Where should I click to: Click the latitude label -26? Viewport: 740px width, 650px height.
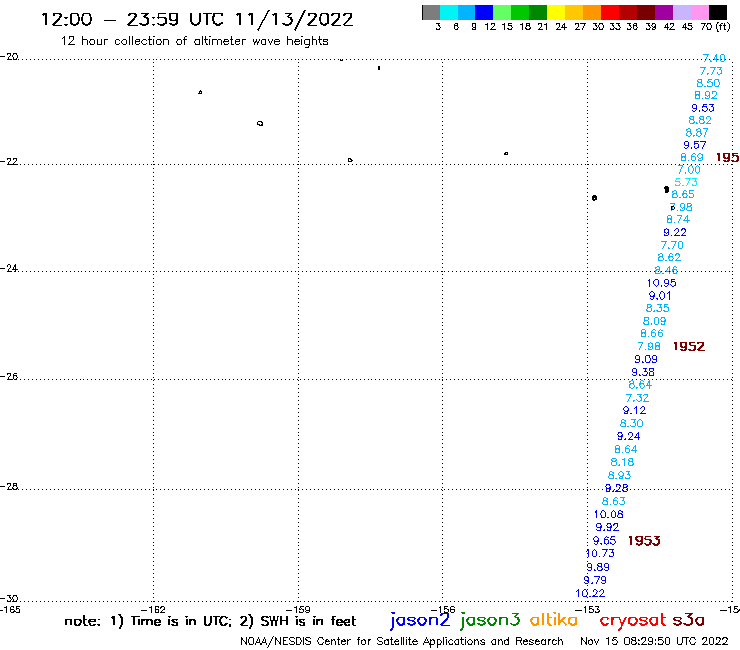coord(9,376)
